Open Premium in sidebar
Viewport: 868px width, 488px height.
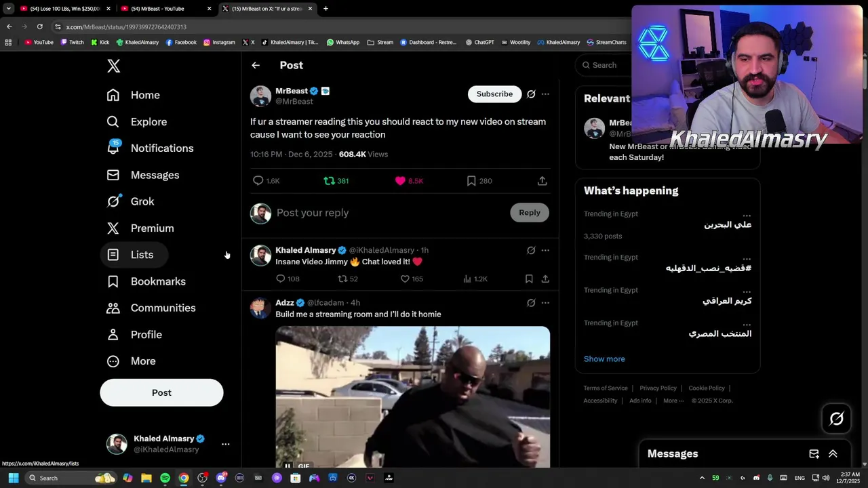(x=140, y=228)
